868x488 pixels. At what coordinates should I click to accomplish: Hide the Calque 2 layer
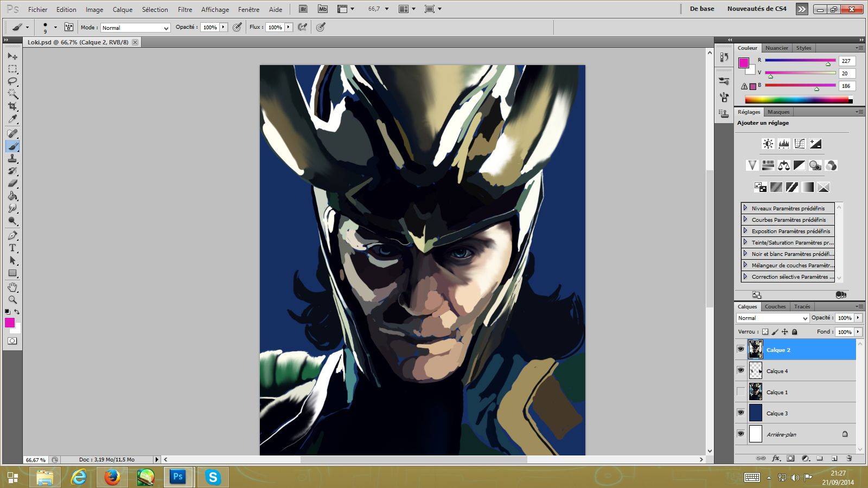pyautogui.click(x=741, y=349)
